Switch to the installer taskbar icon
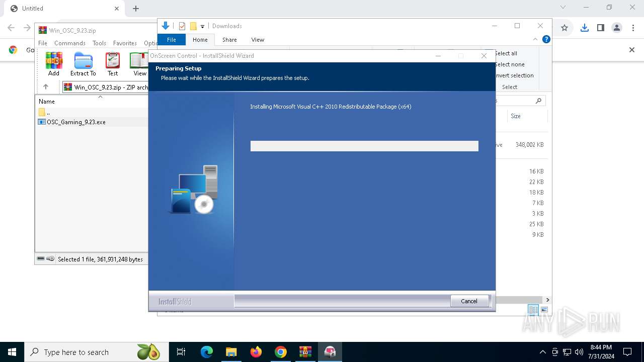 pyautogui.click(x=330, y=352)
